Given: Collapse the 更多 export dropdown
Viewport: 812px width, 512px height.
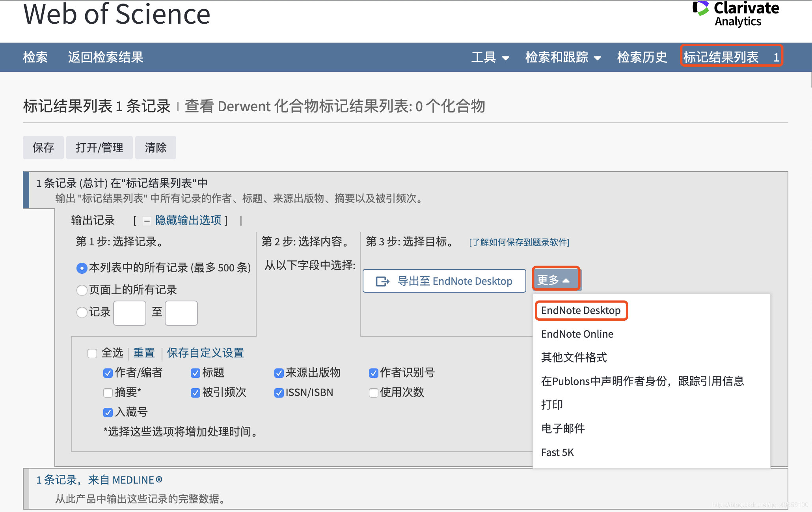Looking at the screenshot, I should pos(556,280).
